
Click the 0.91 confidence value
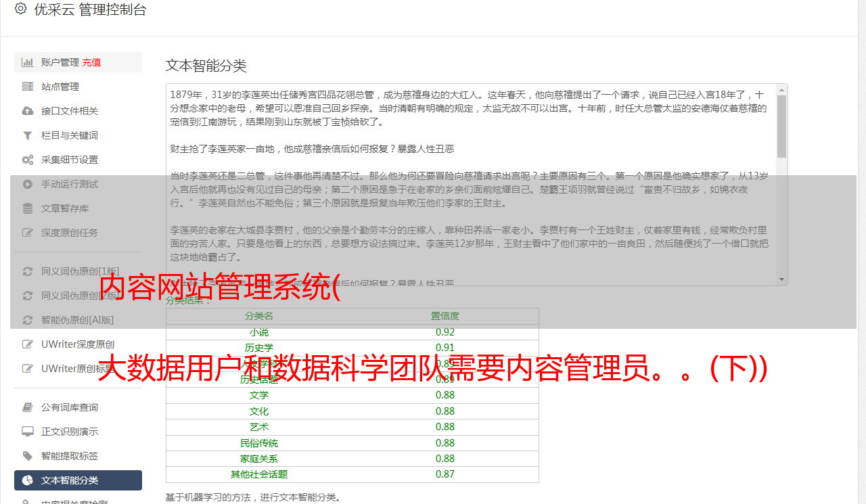coord(445,348)
